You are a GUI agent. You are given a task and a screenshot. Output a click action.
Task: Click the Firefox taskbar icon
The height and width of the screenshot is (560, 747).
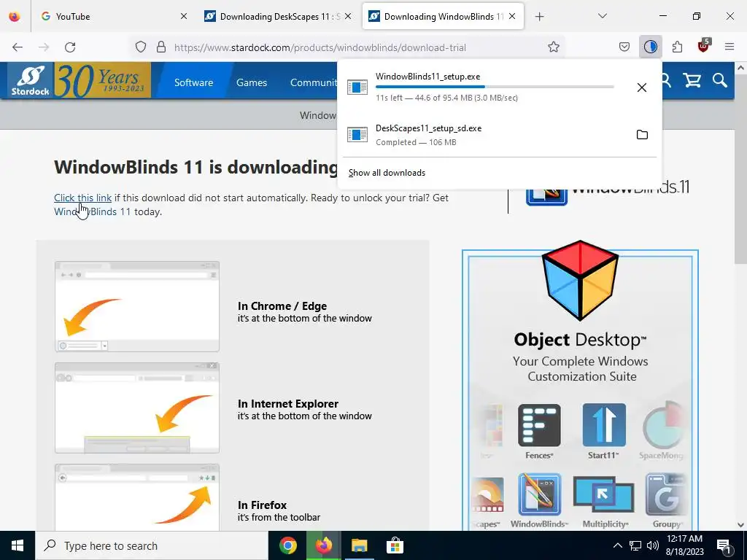[323, 545]
